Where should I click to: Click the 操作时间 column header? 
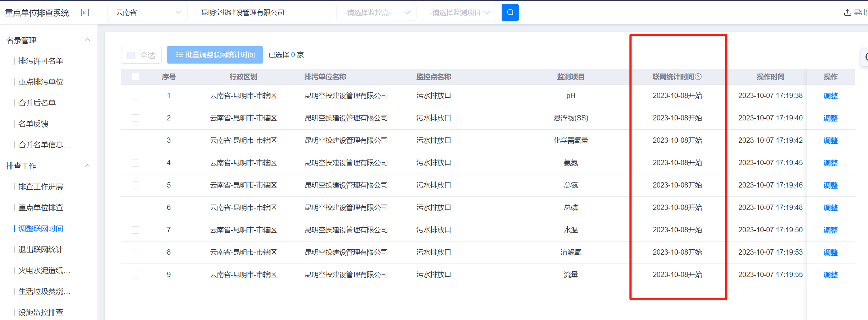click(x=770, y=77)
